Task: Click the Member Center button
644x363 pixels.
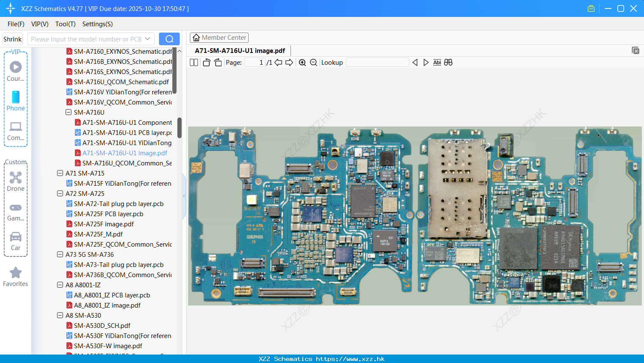Action: click(x=219, y=38)
